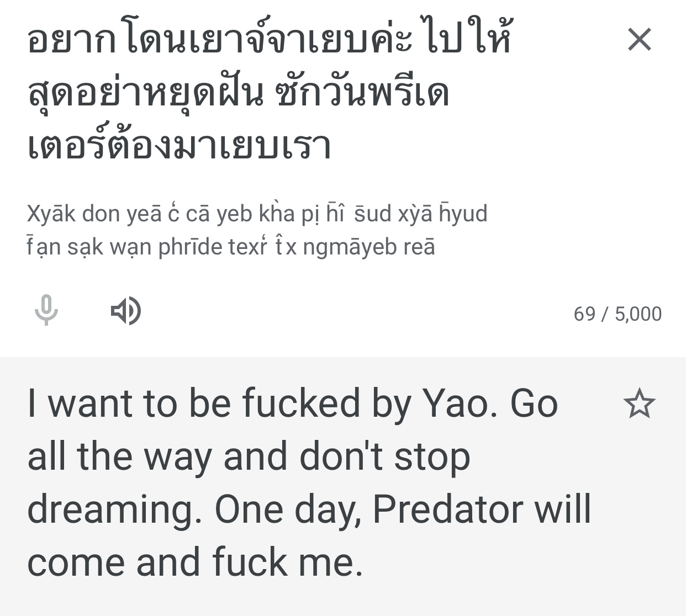The width and height of the screenshot is (686, 616).
Task: Click the first line of Thai source text
Action: coord(270,40)
